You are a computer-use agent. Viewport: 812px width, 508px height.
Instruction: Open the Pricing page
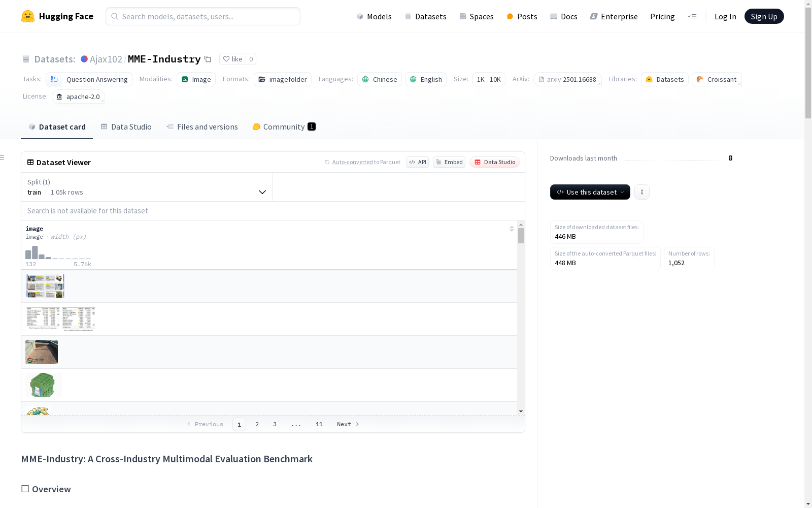pos(662,16)
